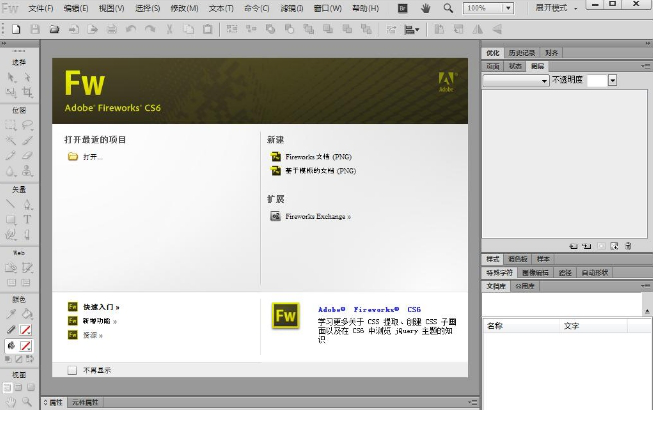The image size is (653, 426).
Task: Select the Zoom tool in the tools panel
Action: pos(27,401)
